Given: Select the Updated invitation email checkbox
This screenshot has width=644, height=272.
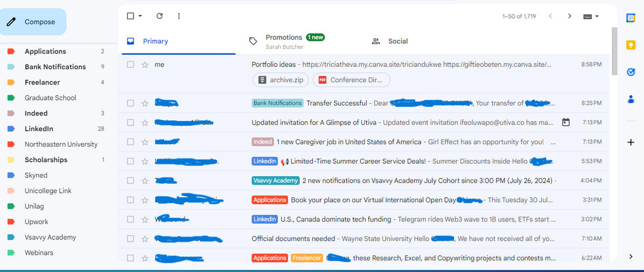Looking at the screenshot, I should 130,122.
